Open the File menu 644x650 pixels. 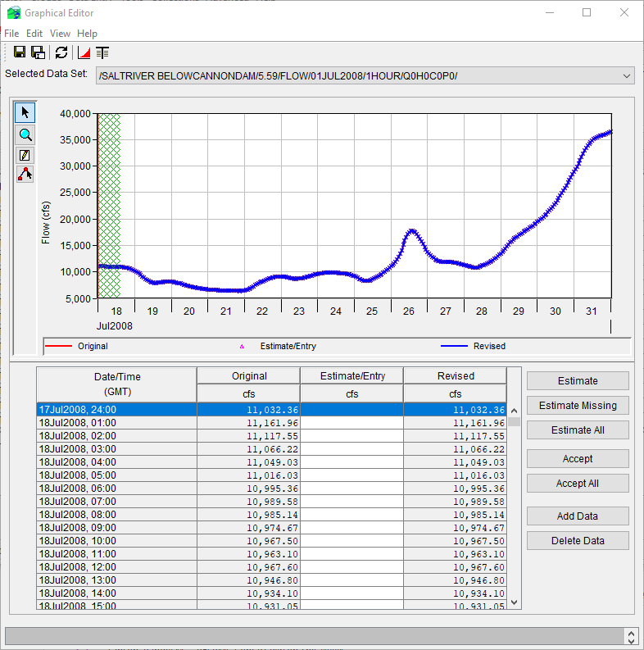click(x=11, y=34)
